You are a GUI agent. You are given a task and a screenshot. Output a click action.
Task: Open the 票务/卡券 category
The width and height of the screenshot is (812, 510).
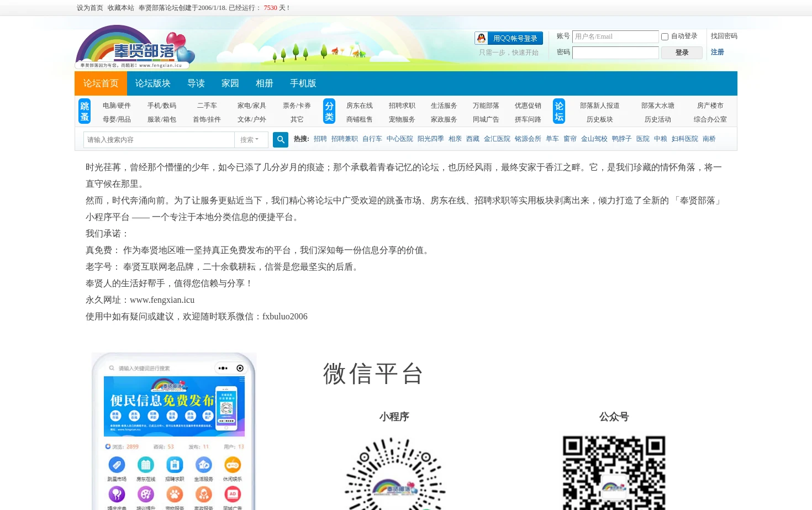coord(297,106)
